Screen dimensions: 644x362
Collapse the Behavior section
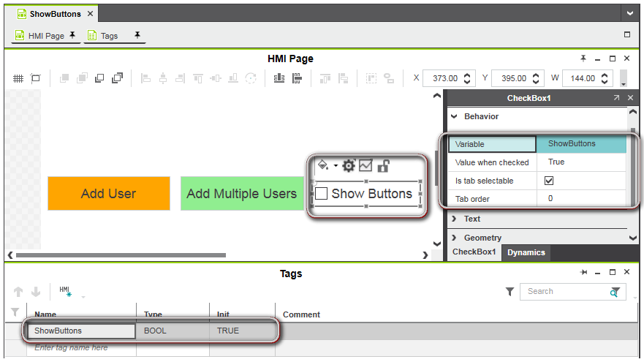(x=454, y=116)
